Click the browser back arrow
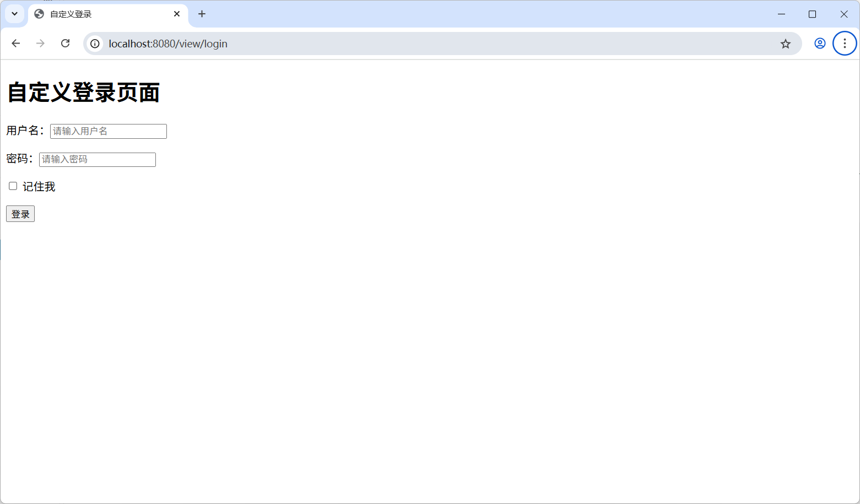The height and width of the screenshot is (504, 860). tap(15, 44)
